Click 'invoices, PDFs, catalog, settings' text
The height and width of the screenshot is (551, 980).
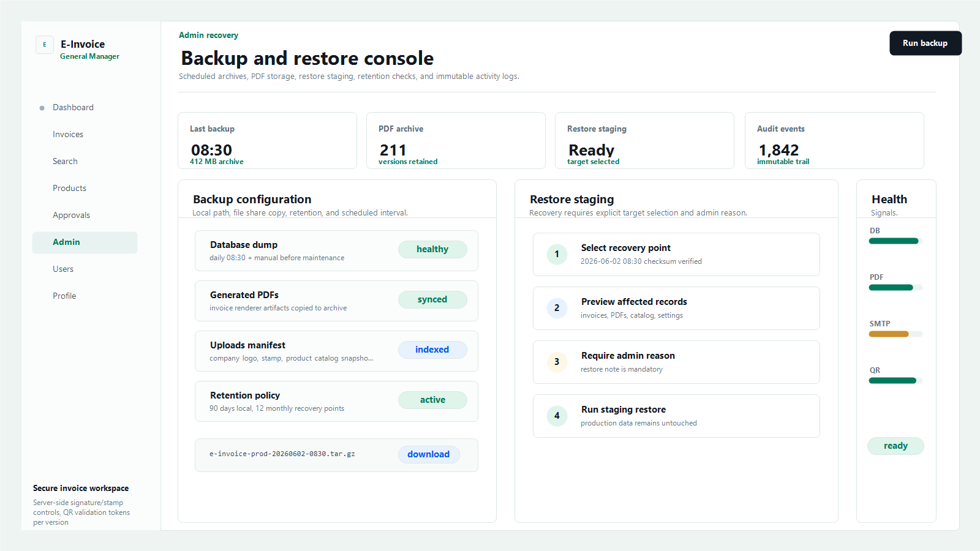pos(631,315)
